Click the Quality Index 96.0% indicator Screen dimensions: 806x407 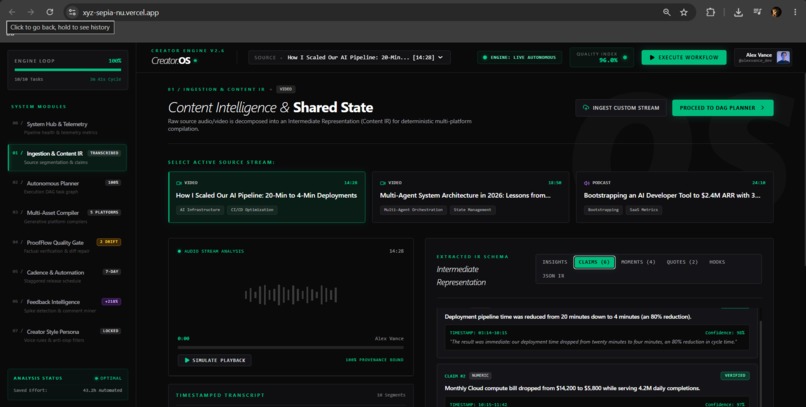tap(601, 57)
